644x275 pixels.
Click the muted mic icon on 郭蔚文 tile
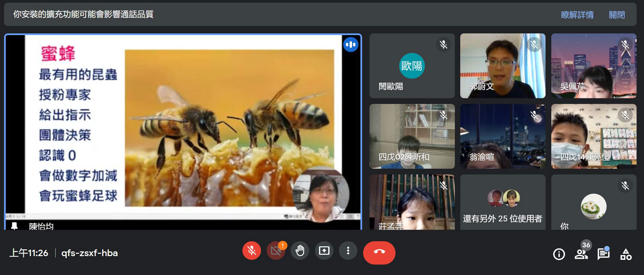pos(534,45)
